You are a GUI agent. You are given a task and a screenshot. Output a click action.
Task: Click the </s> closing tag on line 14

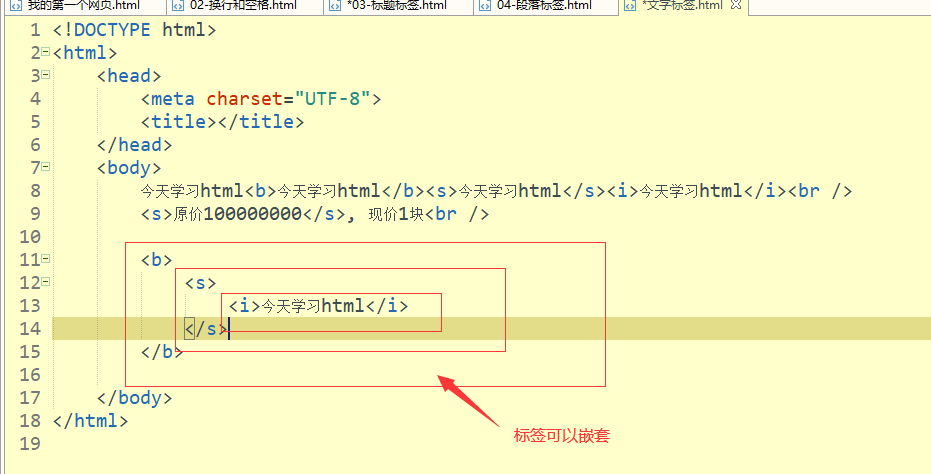click(x=206, y=328)
